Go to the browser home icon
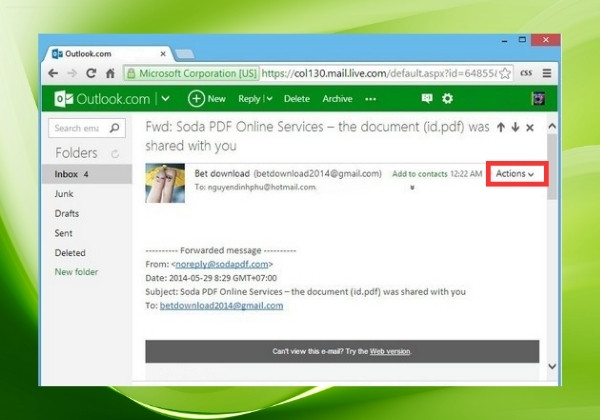This screenshot has width=600, height=420. [x=110, y=73]
